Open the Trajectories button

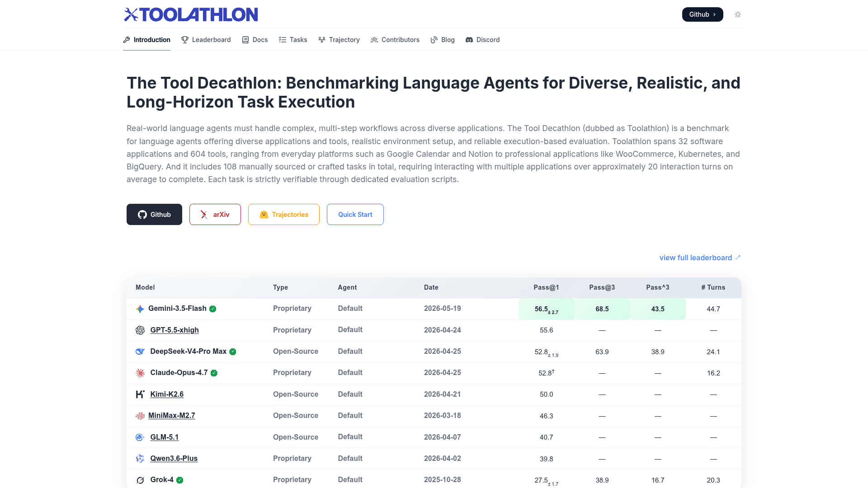pos(284,214)
